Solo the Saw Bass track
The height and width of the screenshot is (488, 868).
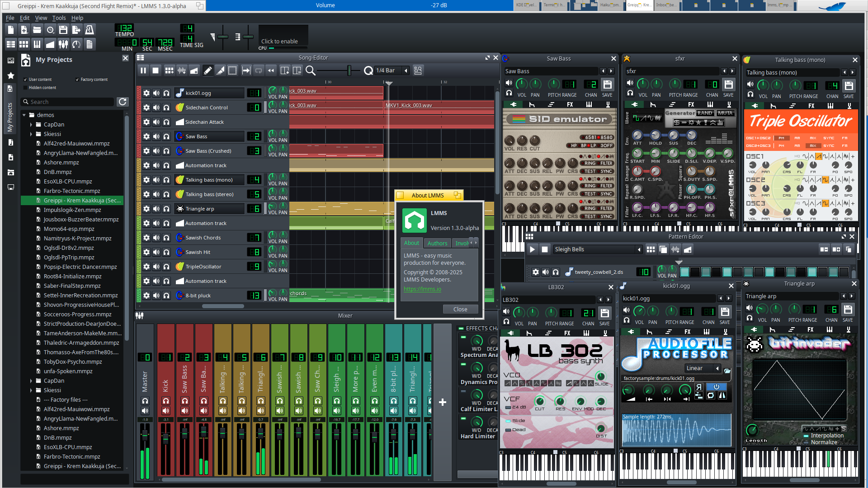[166, 136]
